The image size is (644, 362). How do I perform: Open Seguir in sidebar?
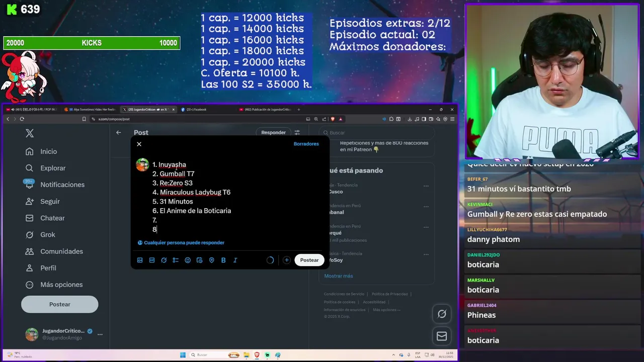click(x=44, y=201)
